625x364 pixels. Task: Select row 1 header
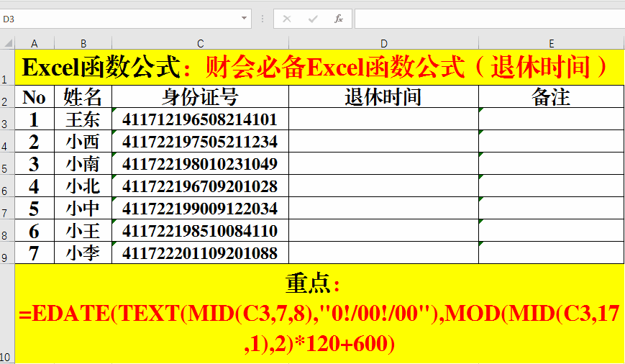7,67
